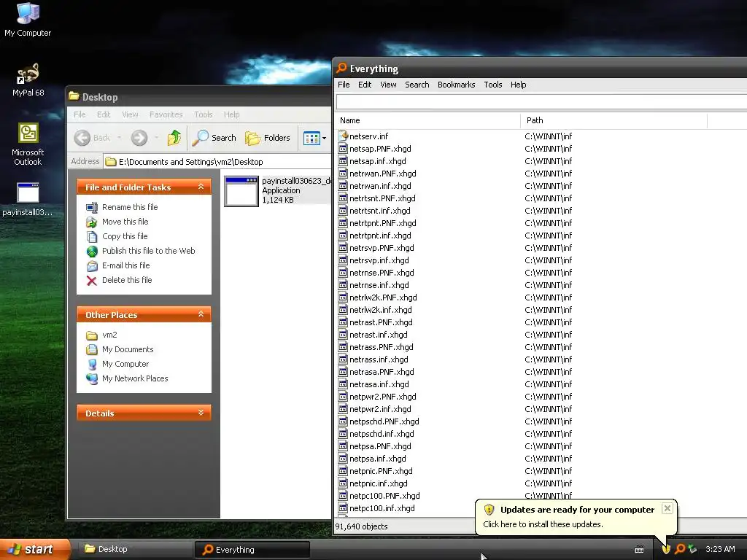This screenshot has height=560, width=747.
Task: Click on-screen keyboard tray icon
Action: click(x=639, y=550)
